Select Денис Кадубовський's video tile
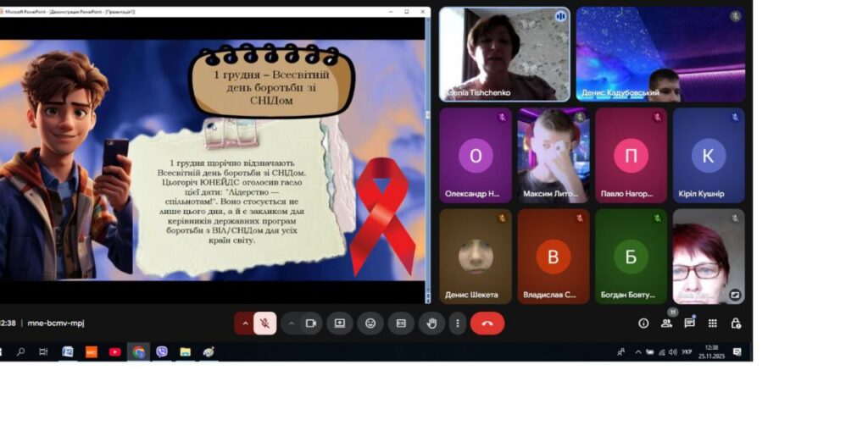Image resolution: width=868 pixels, height=431 pixels. (x=660, y=54)
